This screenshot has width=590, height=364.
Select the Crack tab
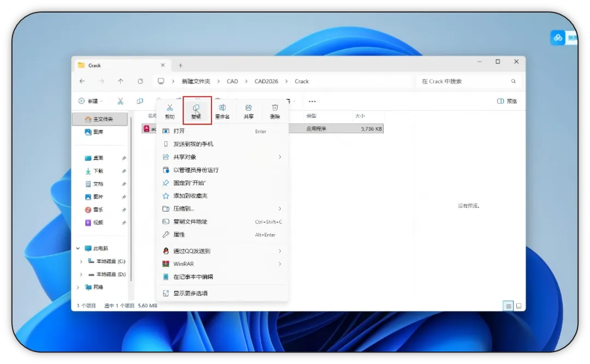pyautogui.click(x=121, y=65)
